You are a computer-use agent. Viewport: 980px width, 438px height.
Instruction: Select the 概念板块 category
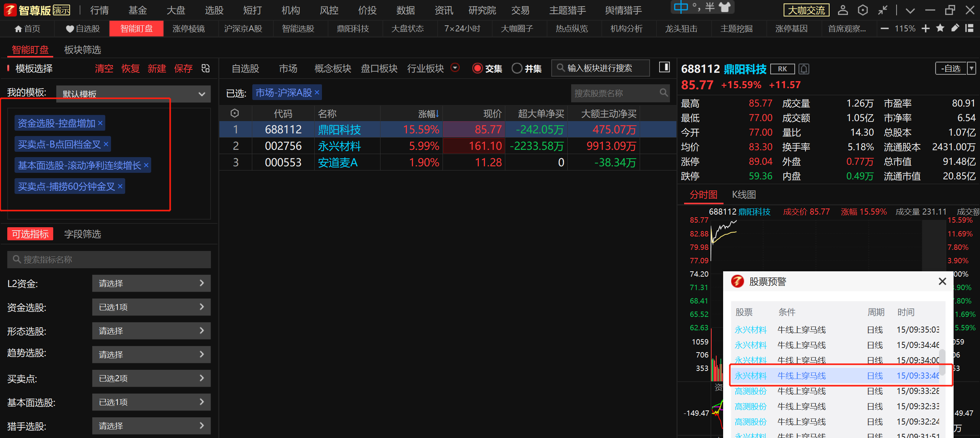(x=333, y=69)
